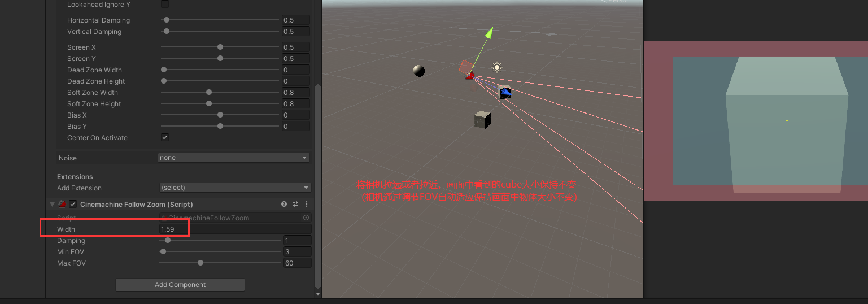The image size is (868, 304).
Task: Click Max FOV slider
Action: pyautogui.click(x=220, y=263)
